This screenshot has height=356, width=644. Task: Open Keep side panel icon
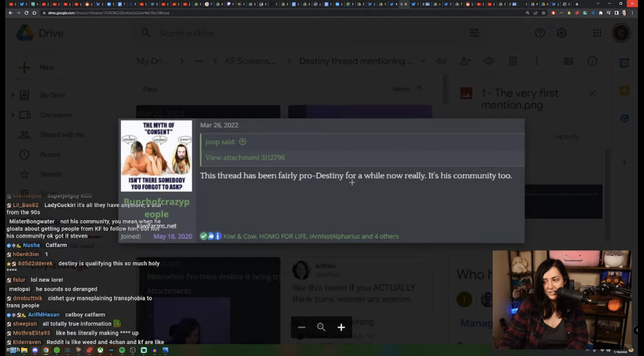[x=624, y=91]
